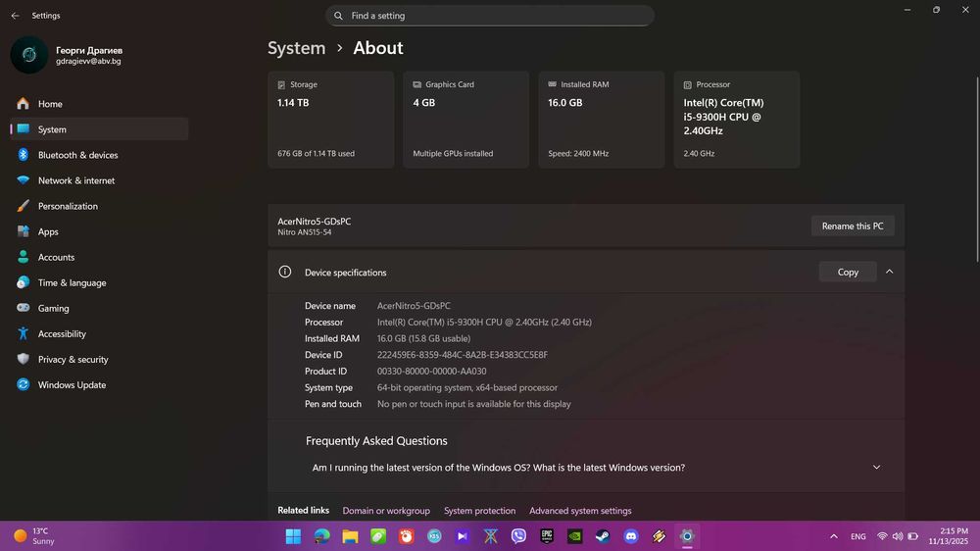Open the weather widget showing 13°C Sunny
Viewport: 980px width, 551px height.
[35, 536]
